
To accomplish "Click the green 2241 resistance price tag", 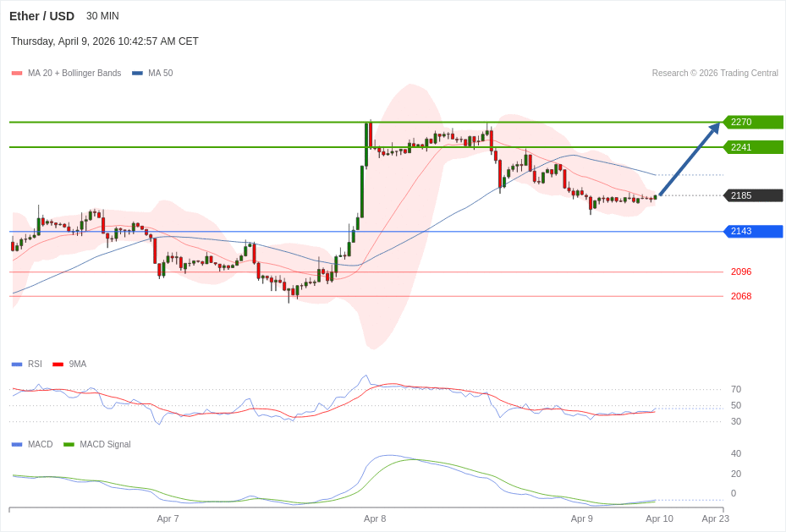I will point(752,147).
